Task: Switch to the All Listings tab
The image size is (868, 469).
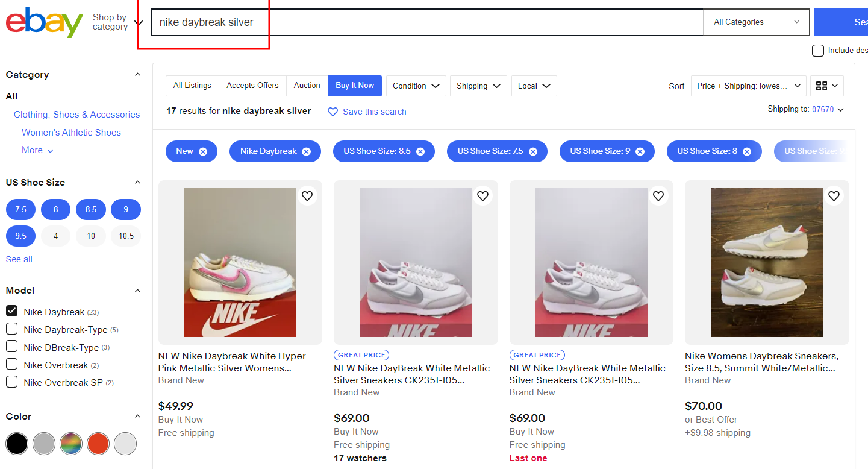Action: (192, 86)
